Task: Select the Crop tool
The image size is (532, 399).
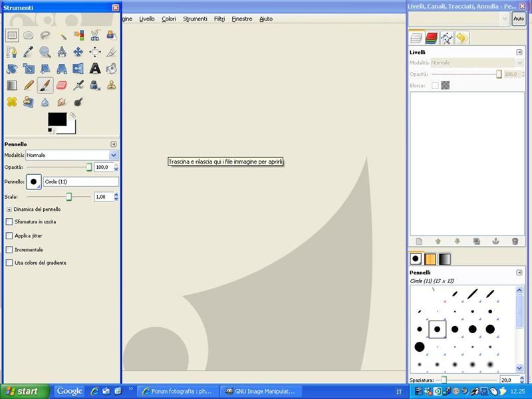Action: [x=111, y=52]
